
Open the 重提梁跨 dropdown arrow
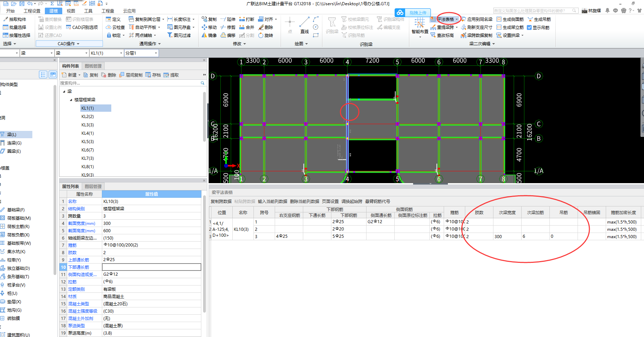[x=457, y=27]
